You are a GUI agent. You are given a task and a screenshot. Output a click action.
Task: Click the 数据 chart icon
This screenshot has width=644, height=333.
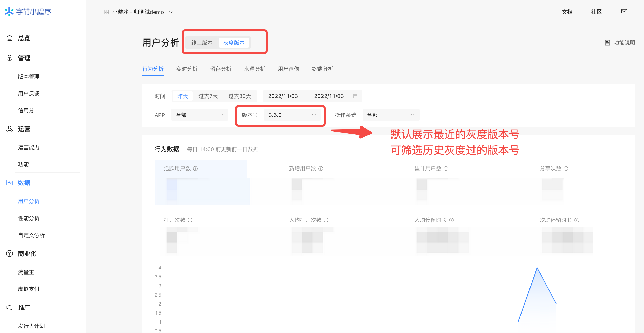coord(10,183)
